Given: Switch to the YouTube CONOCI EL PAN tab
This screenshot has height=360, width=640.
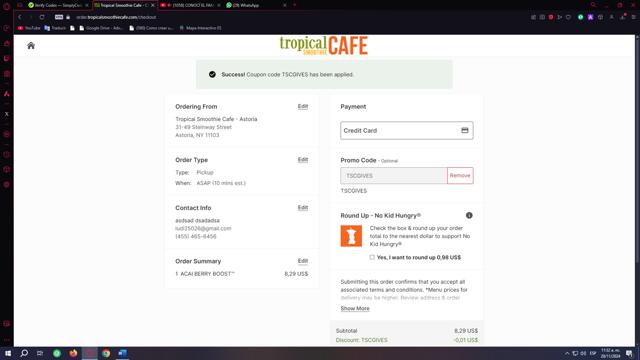Looking at the screenshot, I should click(x=190, y=5).
